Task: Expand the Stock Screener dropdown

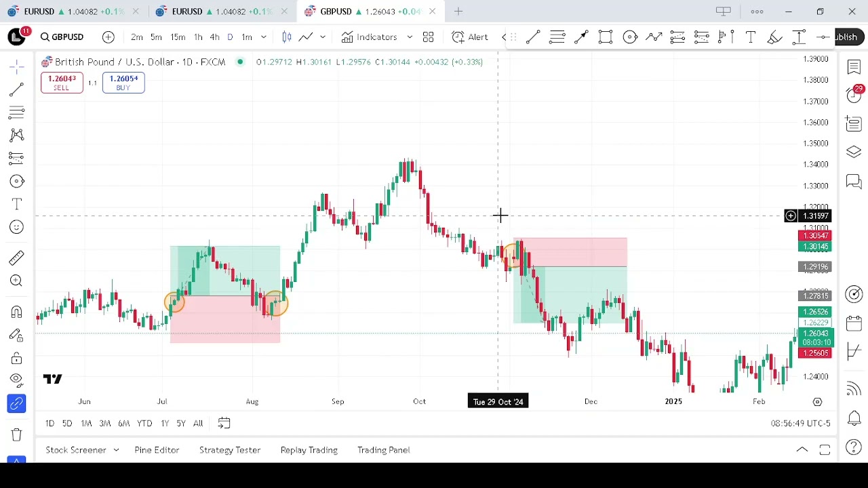Action: [x=117, y=450]
